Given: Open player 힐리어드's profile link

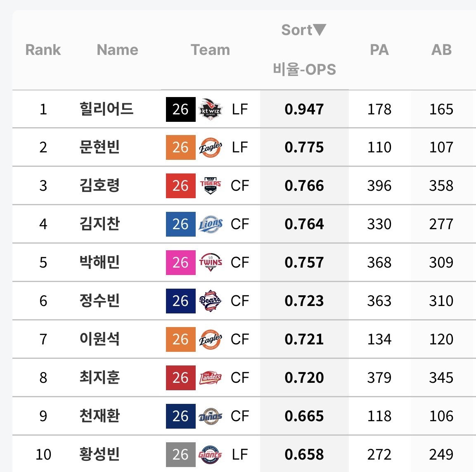Looking at the screenshot, I should (106, 109).
